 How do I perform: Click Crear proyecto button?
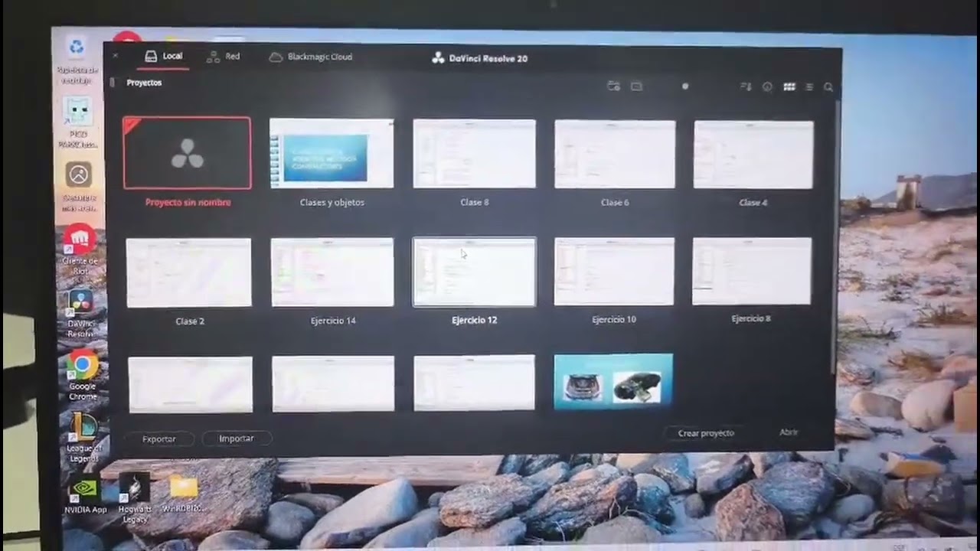click(706, 433)
